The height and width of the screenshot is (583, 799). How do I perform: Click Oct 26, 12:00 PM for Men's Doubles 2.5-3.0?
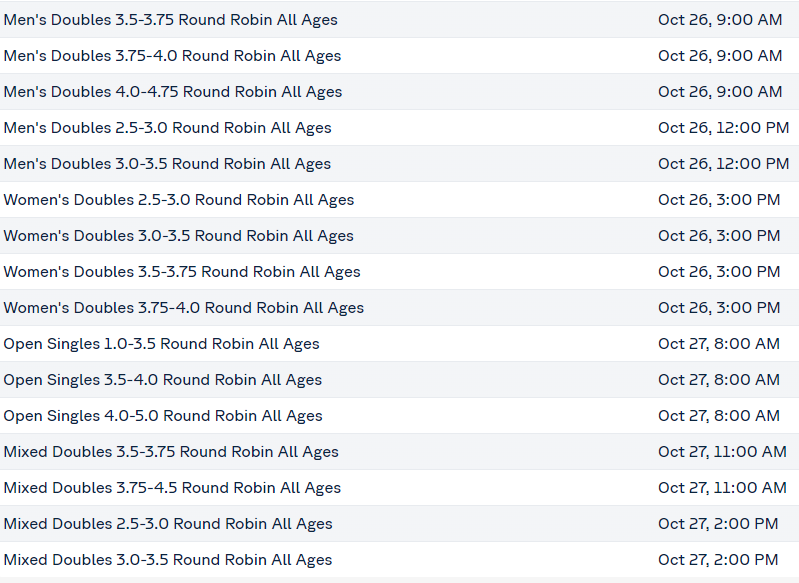point(723,128)
